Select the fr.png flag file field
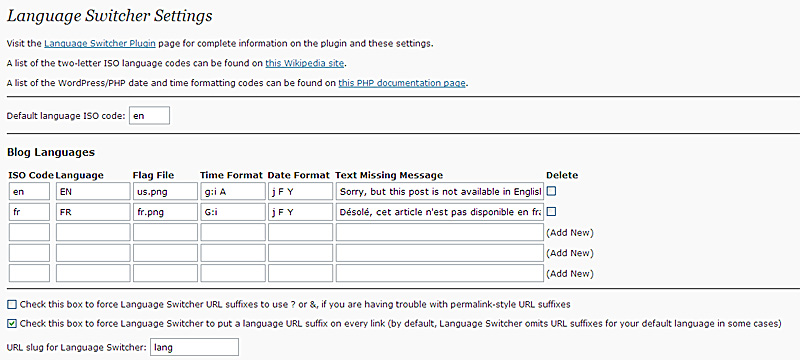 (x=165, y=212)
